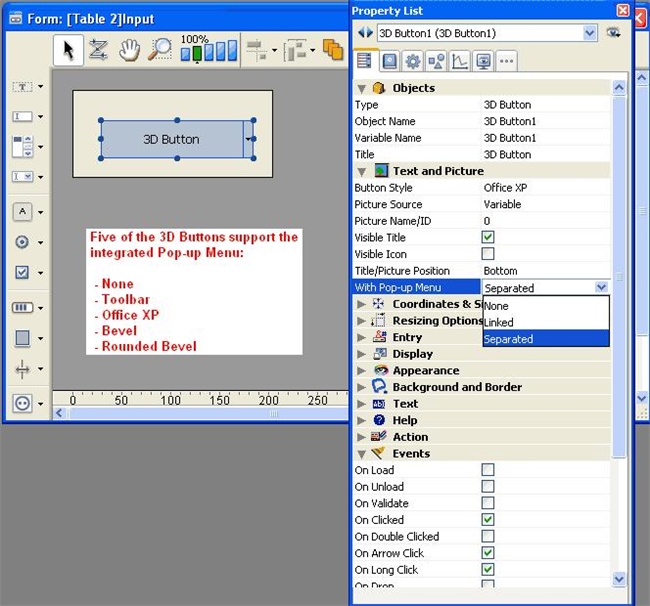This screenshot has width=650, height=606.
Task: Select the arrow pointer tool
Action: click(68, 49)
